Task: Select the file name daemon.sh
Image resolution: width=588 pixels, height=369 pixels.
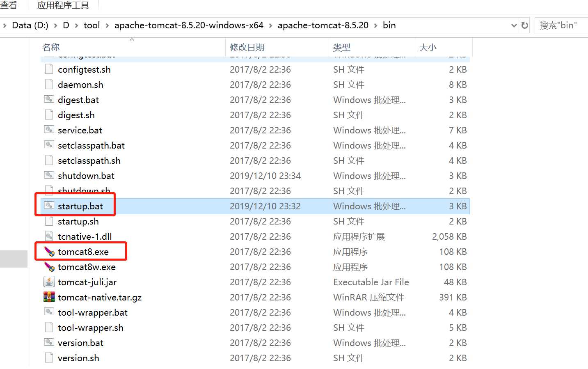Action: pos(80,85)
